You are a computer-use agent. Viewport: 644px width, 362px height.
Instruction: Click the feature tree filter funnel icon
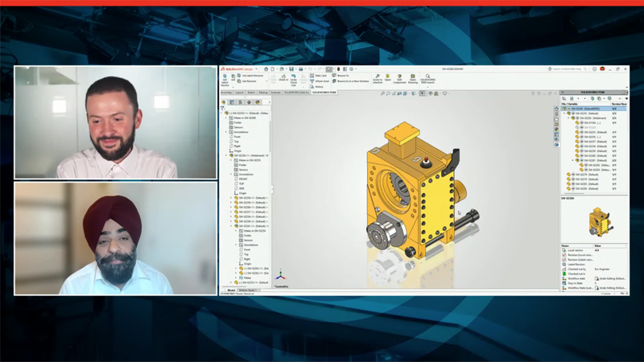tap(222, 108)
